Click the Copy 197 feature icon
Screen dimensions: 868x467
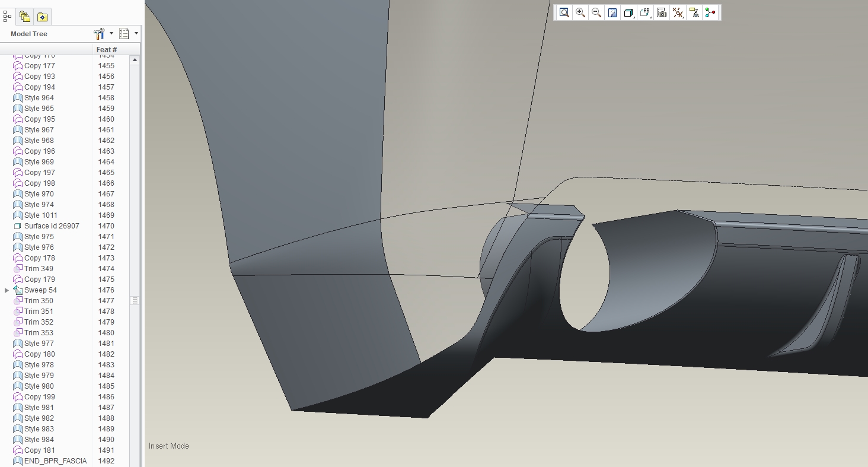pos(18,173)
